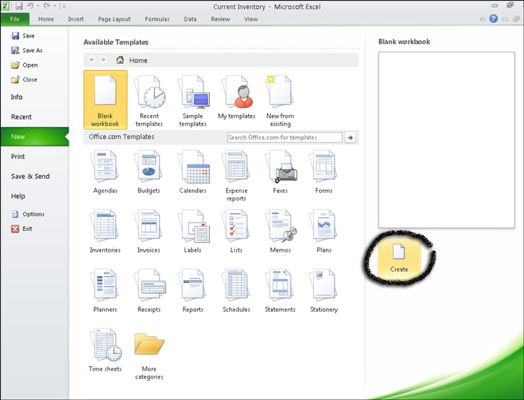Click Save in the File menu

pyautogui.click(x=23, y=36)
